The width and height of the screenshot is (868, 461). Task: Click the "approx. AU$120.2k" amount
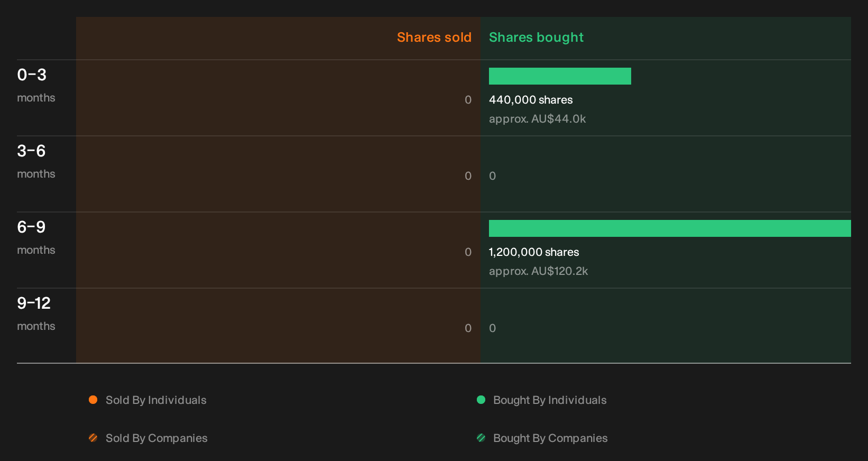539,271
